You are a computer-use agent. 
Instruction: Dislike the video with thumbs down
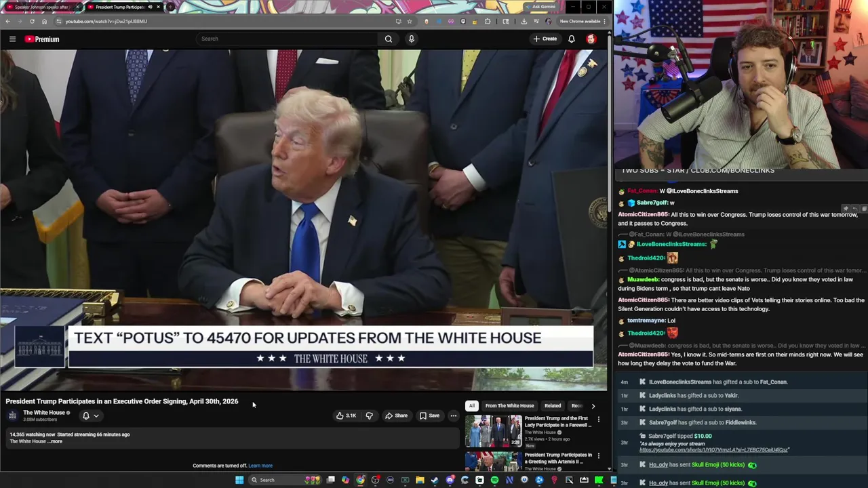[x=369, y=415]
